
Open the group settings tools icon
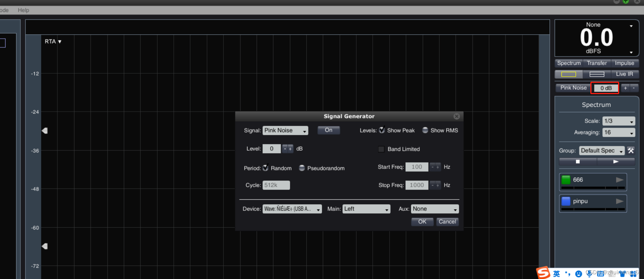pyautogui.click(x=631, y=150)
